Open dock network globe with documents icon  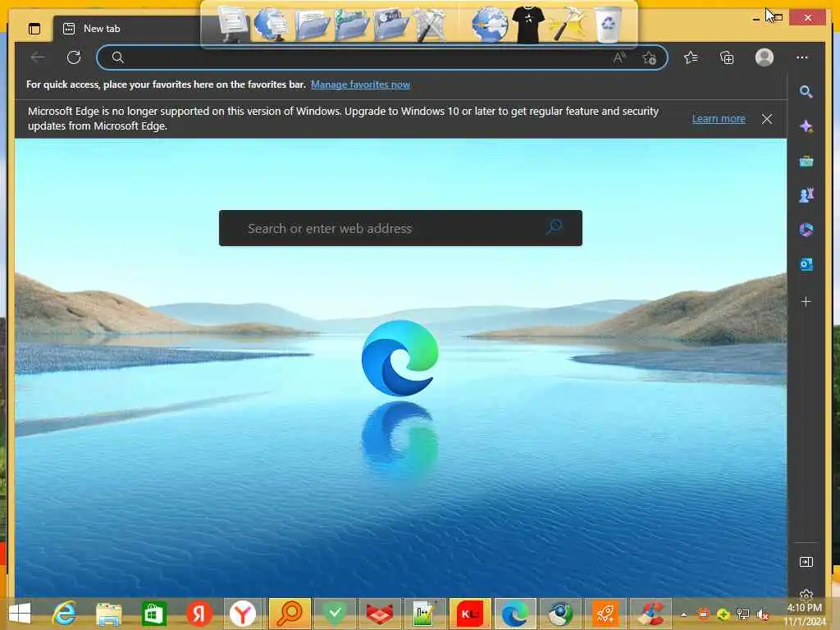271,24
